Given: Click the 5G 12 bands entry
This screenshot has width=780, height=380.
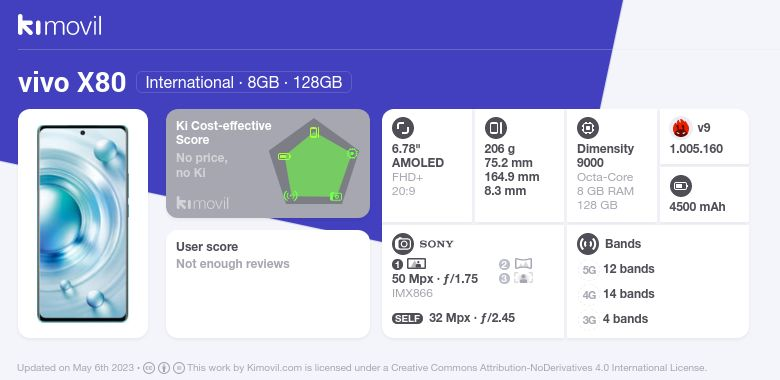Looking at the screenshot, I should (617, 269).
